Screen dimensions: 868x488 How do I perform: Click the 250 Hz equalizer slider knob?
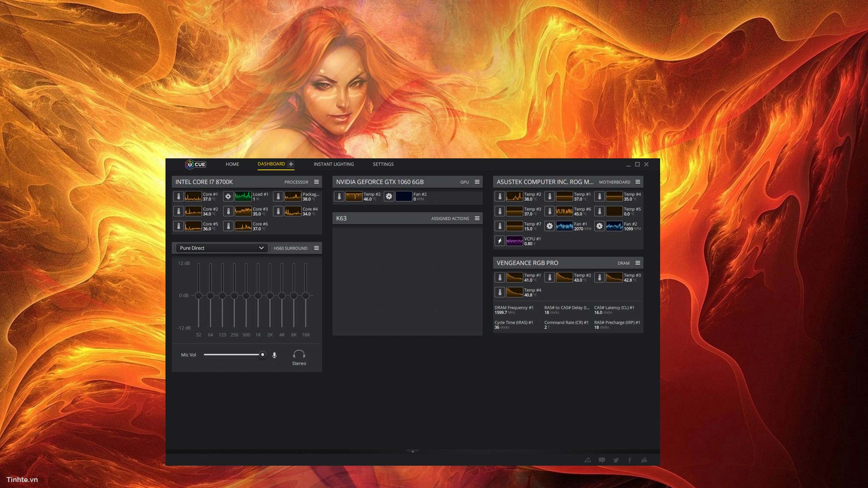[234, 295]
